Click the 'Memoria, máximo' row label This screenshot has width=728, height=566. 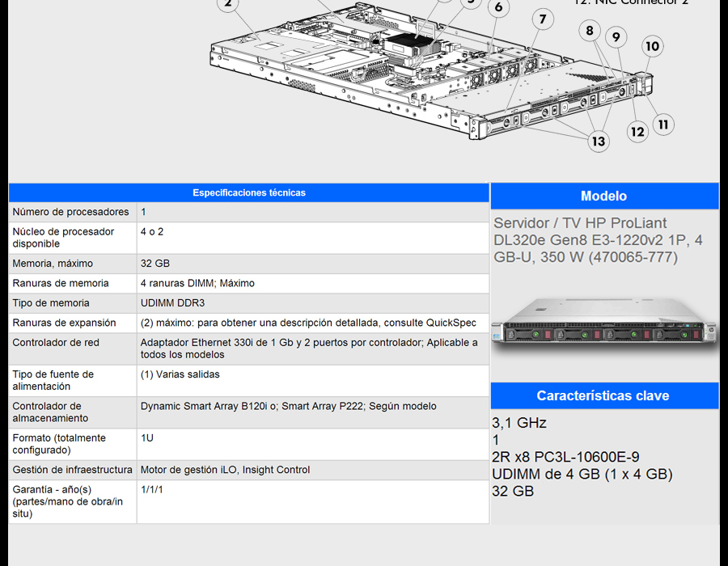tap(53, 264)
